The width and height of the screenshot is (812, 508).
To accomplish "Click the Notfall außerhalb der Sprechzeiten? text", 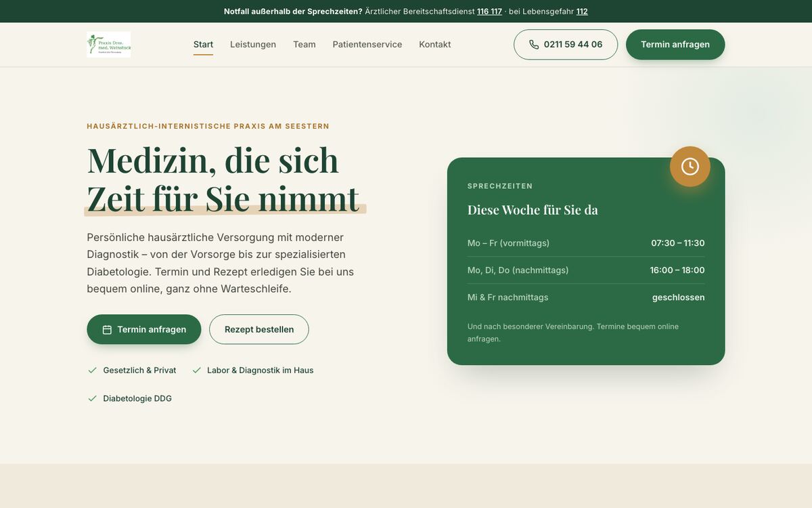I will [x=293, y=12].
